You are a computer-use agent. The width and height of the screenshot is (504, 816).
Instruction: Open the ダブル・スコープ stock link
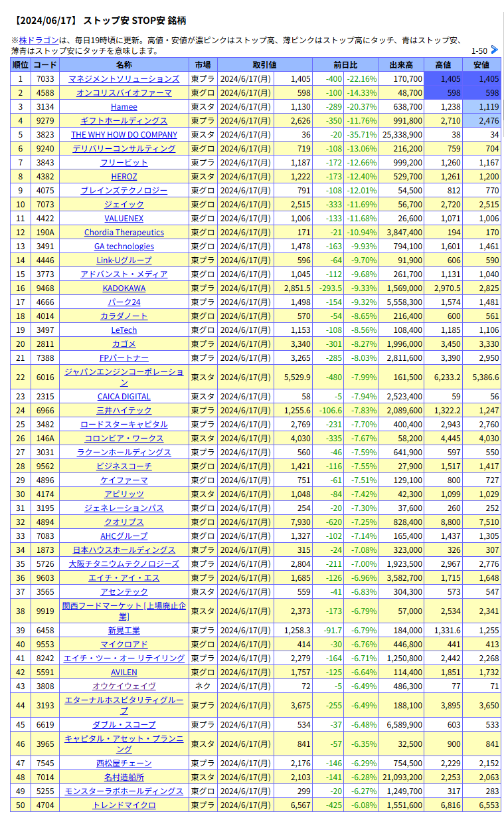click(x=124, y=724)
